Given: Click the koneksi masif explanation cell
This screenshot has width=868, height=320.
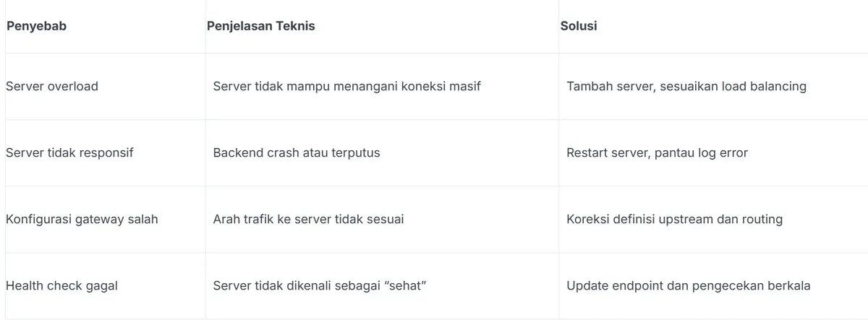Looking at the screenshot, I should tap(382, 86).
